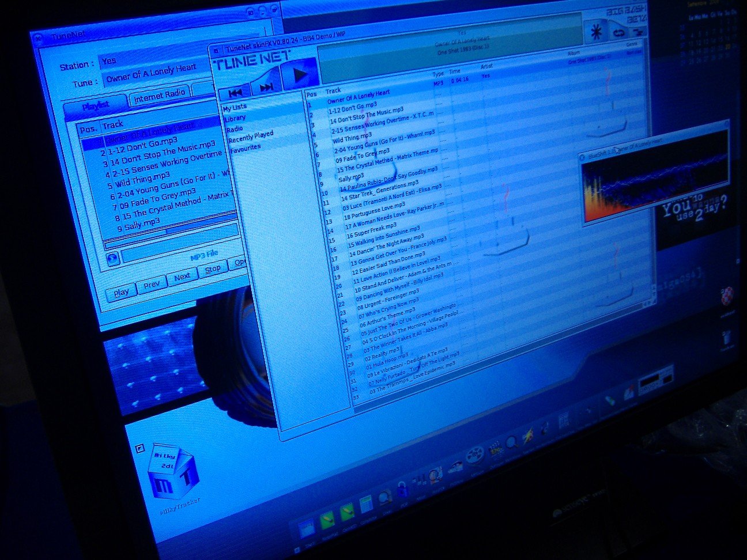747x560 pixels.
Task: Click the Play button in TuneNet window
Action: 121,292
